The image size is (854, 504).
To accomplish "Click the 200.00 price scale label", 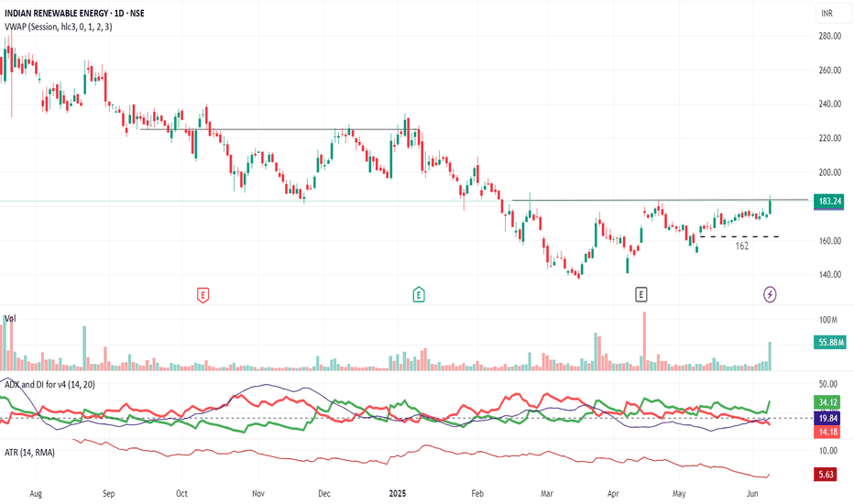I will click(830, 172).
